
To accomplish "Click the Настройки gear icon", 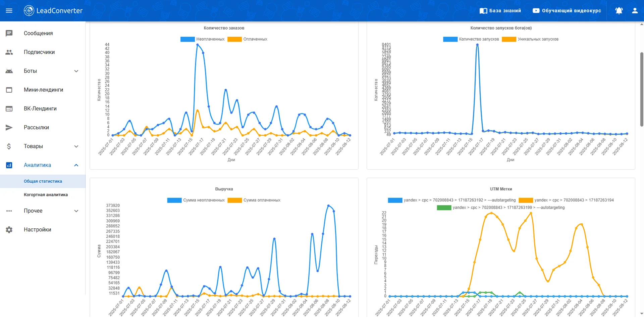I will [9, 230].
